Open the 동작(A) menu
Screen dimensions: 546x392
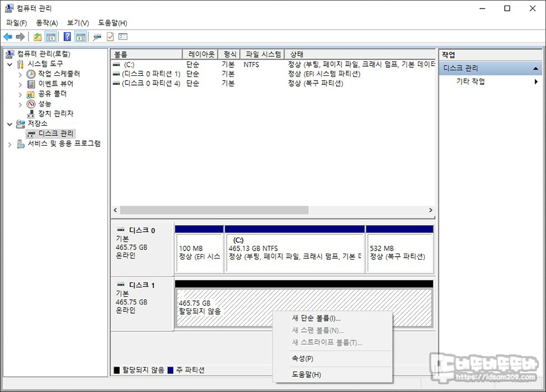pos(47,23)
